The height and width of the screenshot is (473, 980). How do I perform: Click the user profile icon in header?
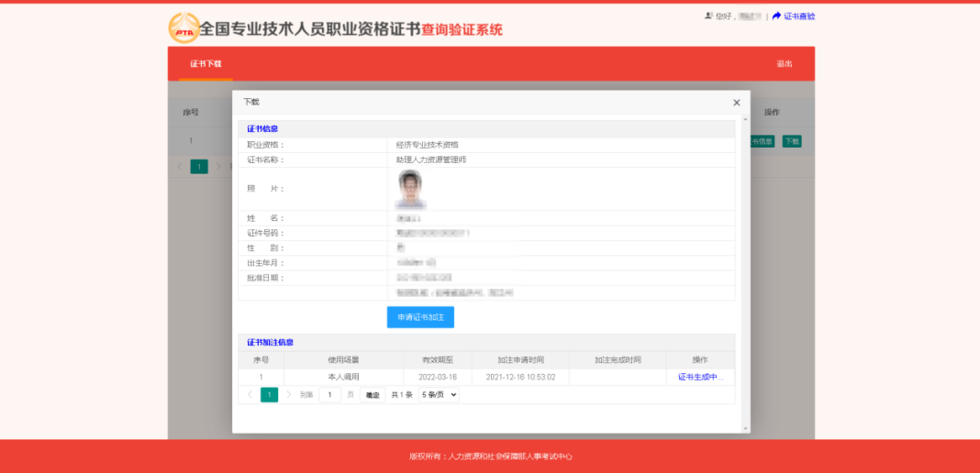click(708, 16)
